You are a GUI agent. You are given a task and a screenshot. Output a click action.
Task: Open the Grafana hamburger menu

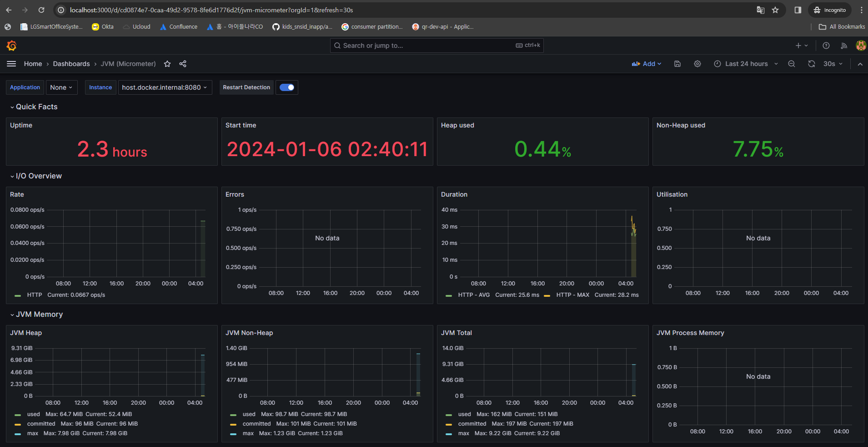coord(11,64)
